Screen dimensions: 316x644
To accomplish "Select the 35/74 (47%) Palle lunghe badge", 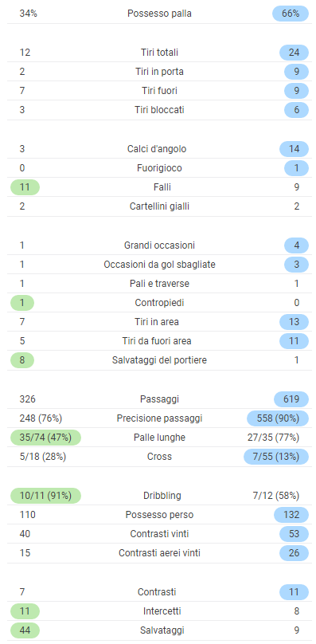I will click(45, 438).
